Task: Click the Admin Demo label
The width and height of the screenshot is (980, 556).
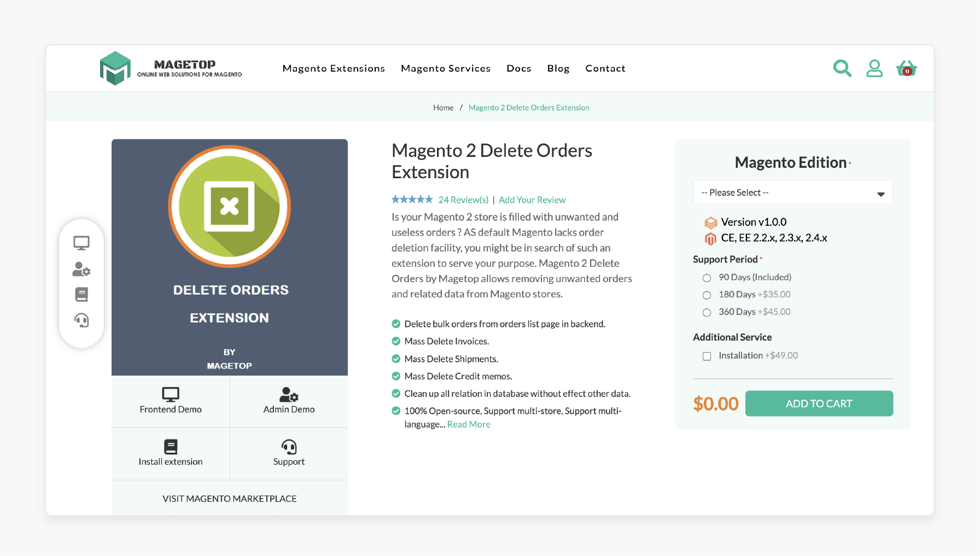Action: point(289,409)
